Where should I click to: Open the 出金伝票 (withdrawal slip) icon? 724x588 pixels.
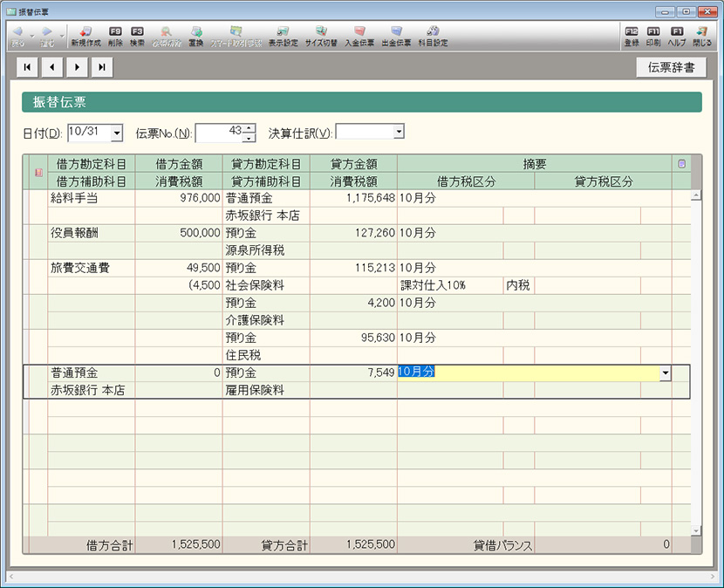[x=396, y=35]
